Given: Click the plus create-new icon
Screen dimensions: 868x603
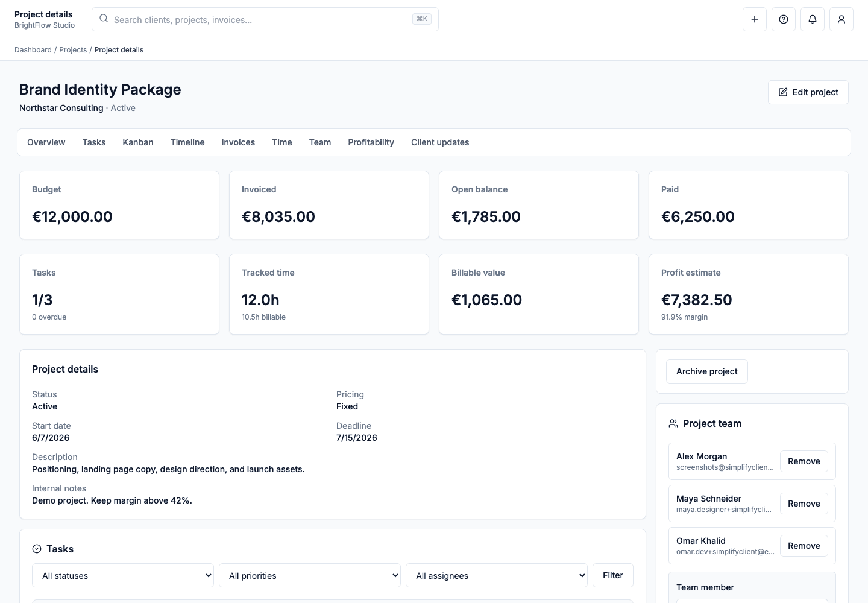Looking at the screenshot, I should 755,19.
